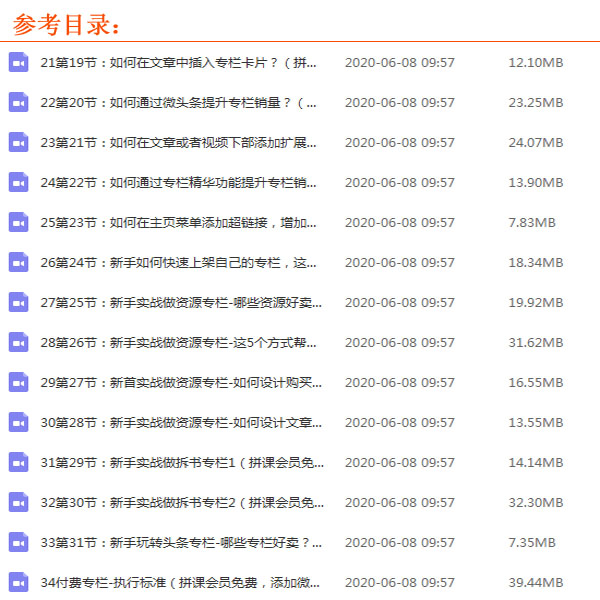Screen dimensions: 600x600
Task: Click the video icon beside 22第20节
Action: coord(18,102)
